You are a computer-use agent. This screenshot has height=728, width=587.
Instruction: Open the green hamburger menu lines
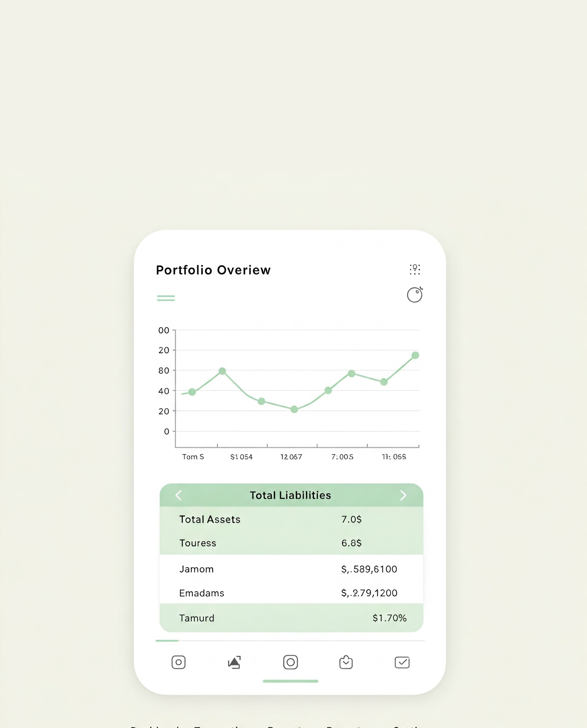click(166, 298)
